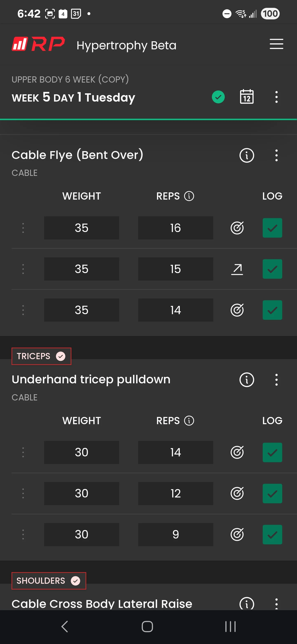Toggle log checkbox for the 30 x 9 set
The width and height of the screenshot is (297, 644).
point(272,535)
